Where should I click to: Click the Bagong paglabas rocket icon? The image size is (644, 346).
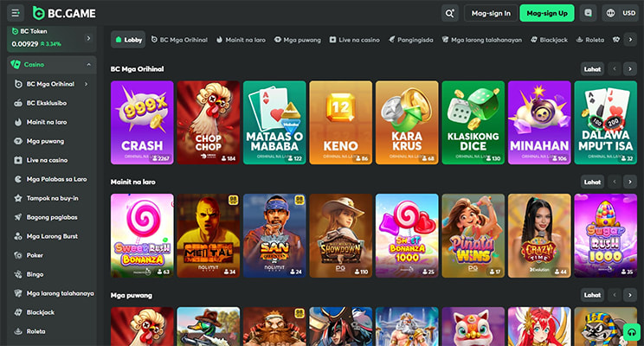[18, 217]
